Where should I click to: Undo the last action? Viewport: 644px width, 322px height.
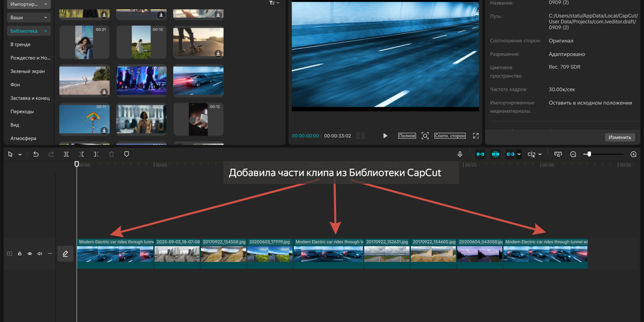[x=36, y=154]
